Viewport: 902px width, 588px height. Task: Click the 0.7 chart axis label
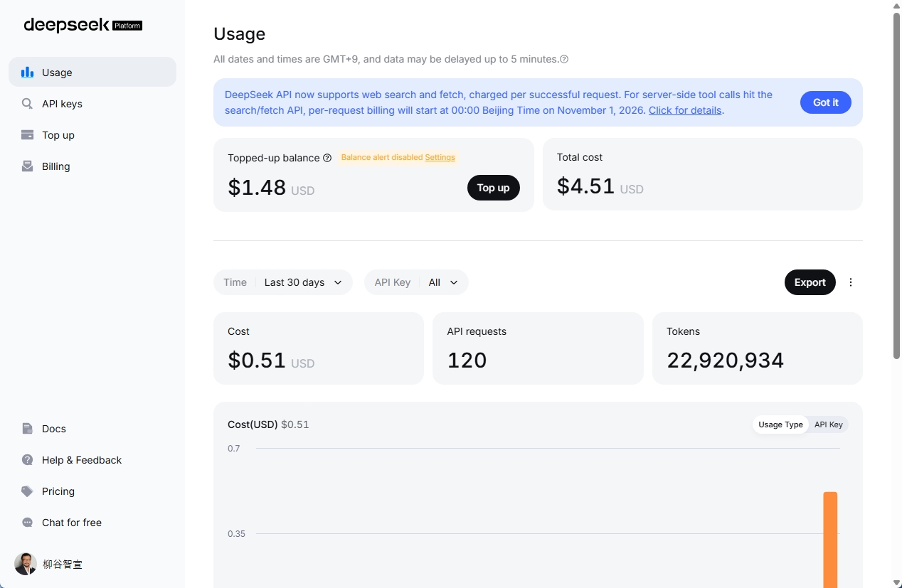click(x=234, y=449)
